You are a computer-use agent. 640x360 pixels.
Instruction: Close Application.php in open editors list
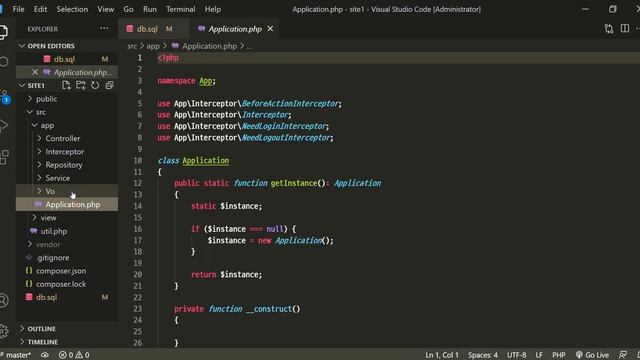(35, 72)
